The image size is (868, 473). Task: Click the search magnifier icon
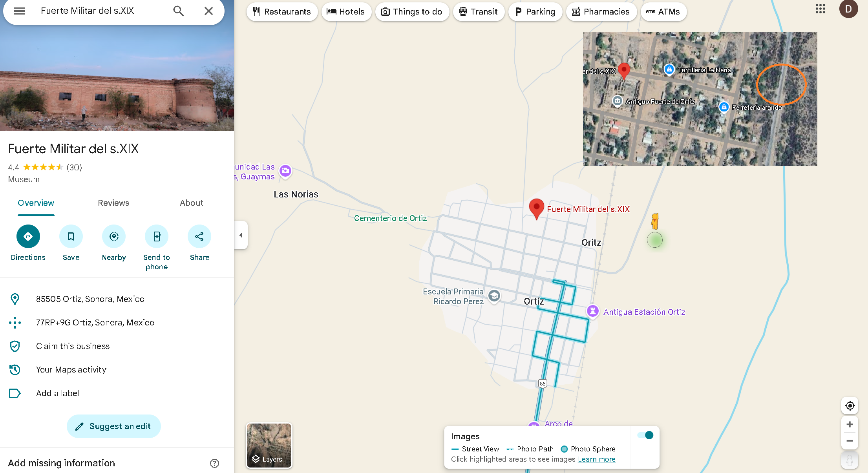(x=179, y=11)
